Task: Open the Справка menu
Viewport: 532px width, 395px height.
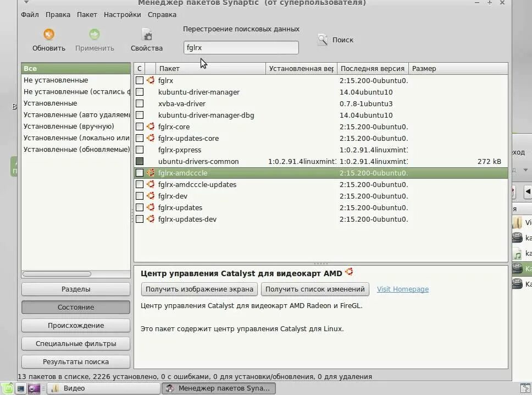Action: coord(162,15)
